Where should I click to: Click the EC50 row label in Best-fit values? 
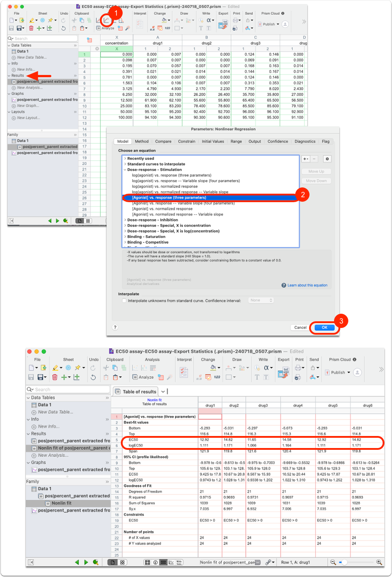[x=133, y=440]
